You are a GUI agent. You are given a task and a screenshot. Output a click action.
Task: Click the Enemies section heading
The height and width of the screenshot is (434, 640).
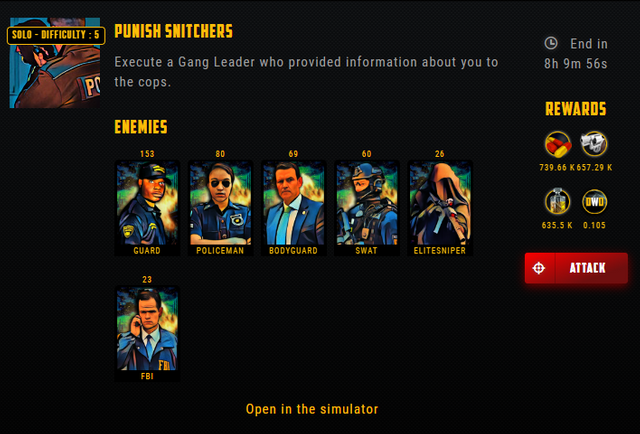[x=141, y=127]
